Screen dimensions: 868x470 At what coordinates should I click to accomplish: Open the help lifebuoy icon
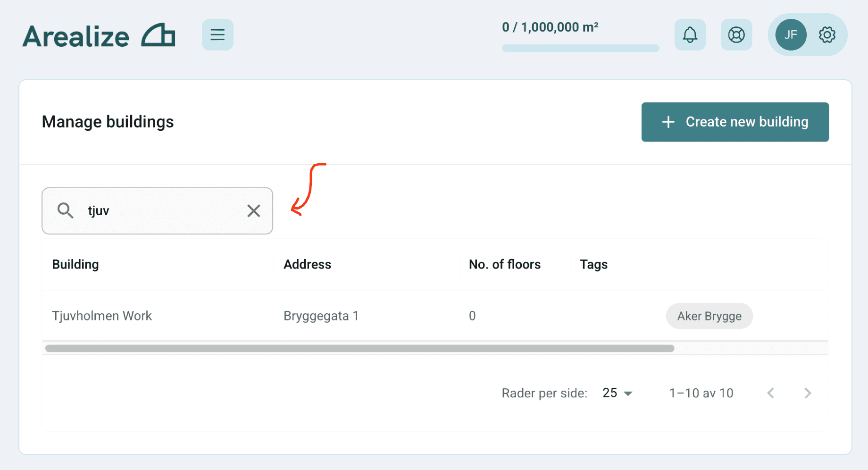tap(736, 34)
